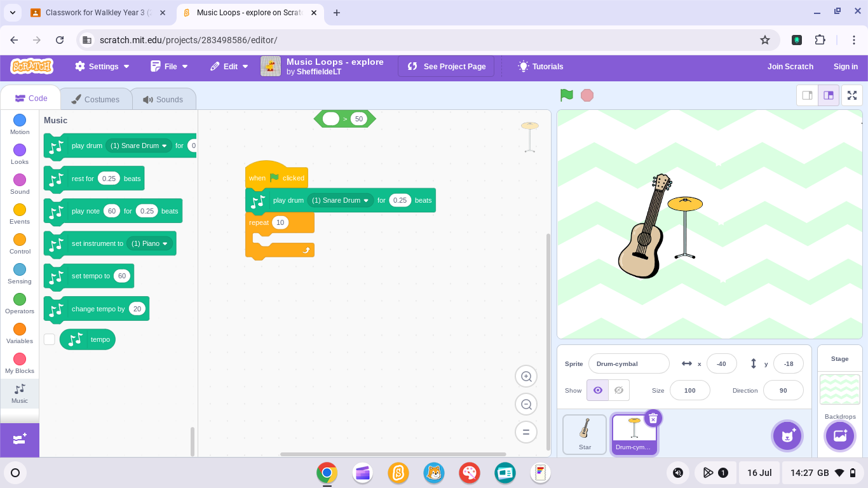Viewport: 868px width, 488px height.
Task: Switch to the Sounds tab
Action: (x=163, y=99)
